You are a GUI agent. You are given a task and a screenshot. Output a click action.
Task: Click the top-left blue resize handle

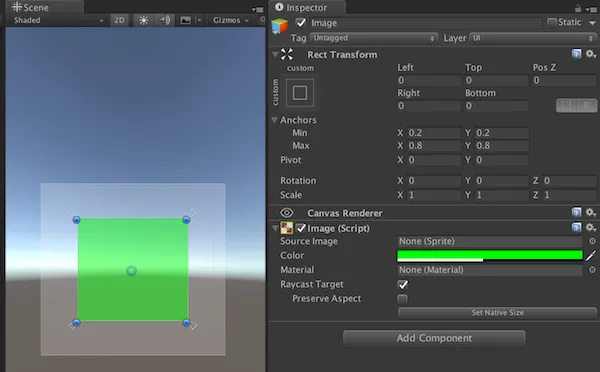(x=77, y=220)
